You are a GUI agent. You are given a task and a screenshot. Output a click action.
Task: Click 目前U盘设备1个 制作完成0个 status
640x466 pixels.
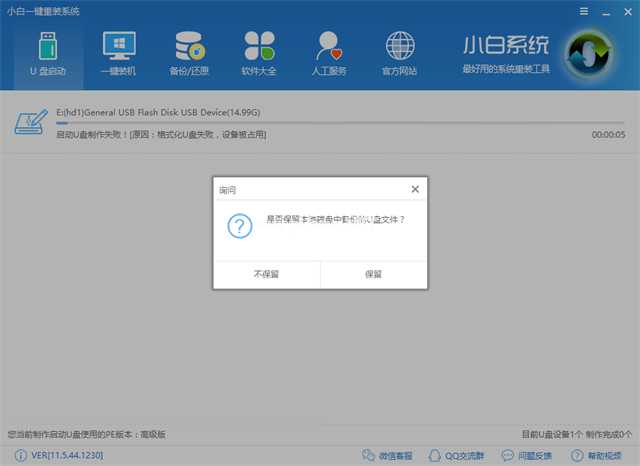tap(577, 435)
